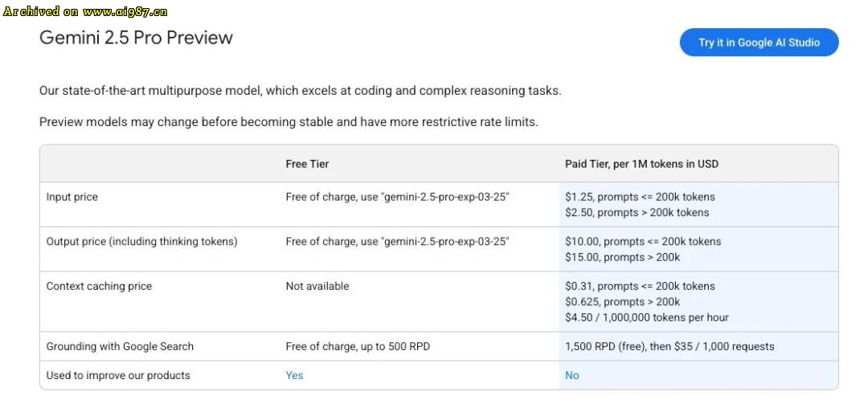Click the Grounding with Google Search label
868x412 pixels.
(x=120, y=347)
